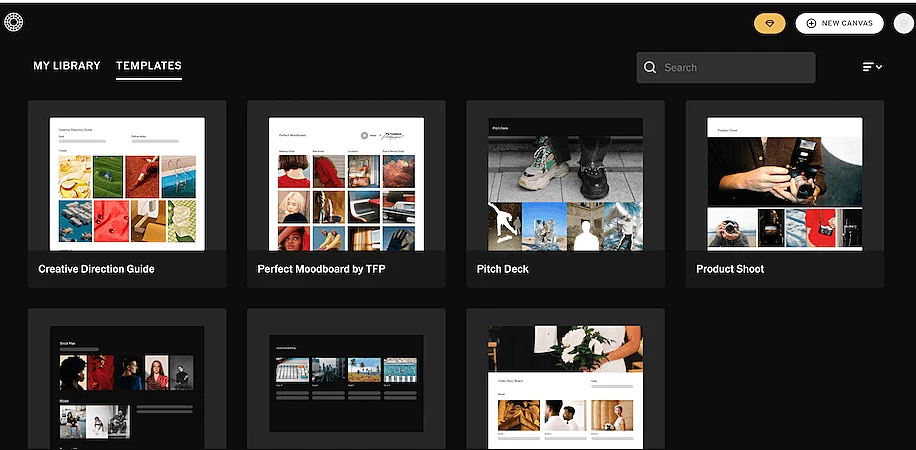Click the New Canvas button
Screen dimensions: 916x450
coord(839,23)
